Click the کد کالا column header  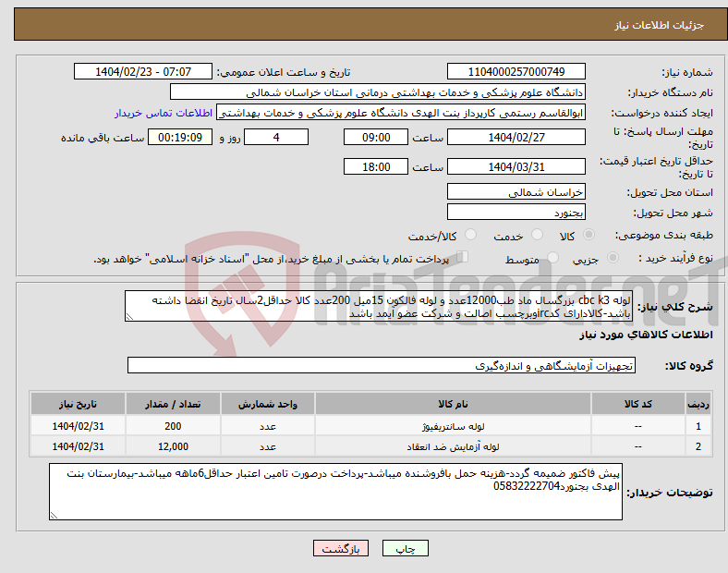pos(638,404)
